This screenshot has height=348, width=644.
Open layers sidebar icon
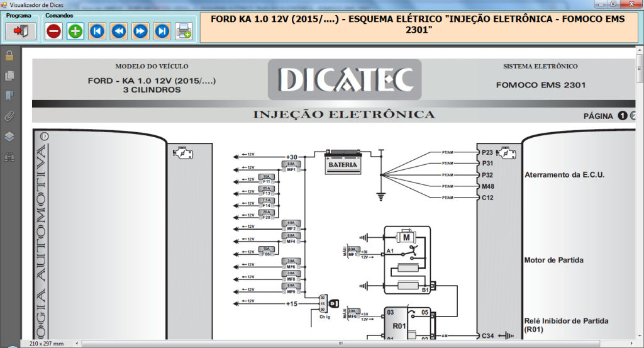click(x=9, y=137)
